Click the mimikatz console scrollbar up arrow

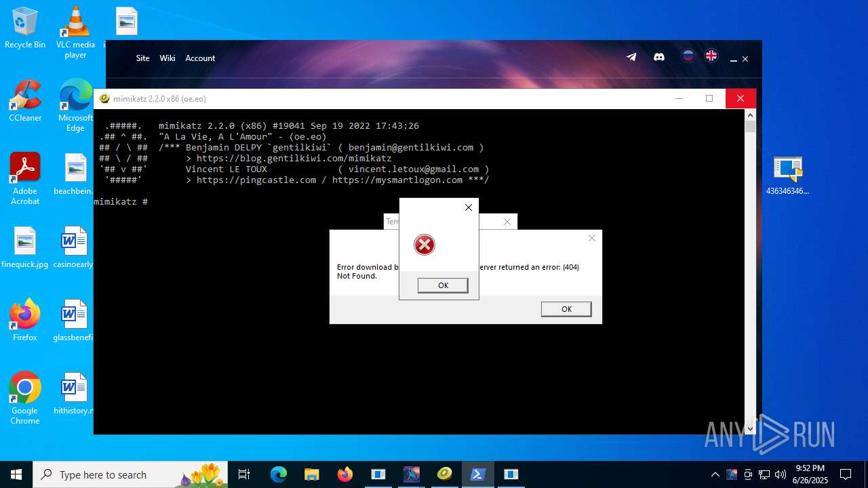pos(750,115)
